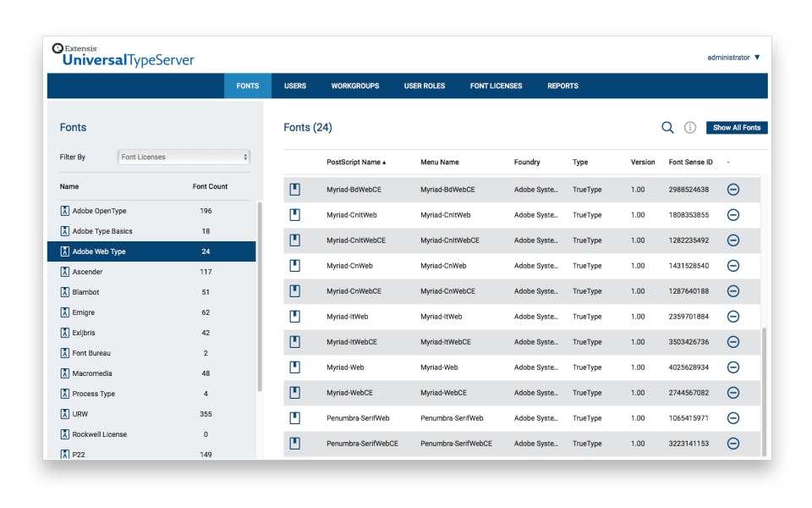Remove Myriad-BdWebCE with its minus icon
Viewport: 812px width, 508px height.
coord(733,190)
